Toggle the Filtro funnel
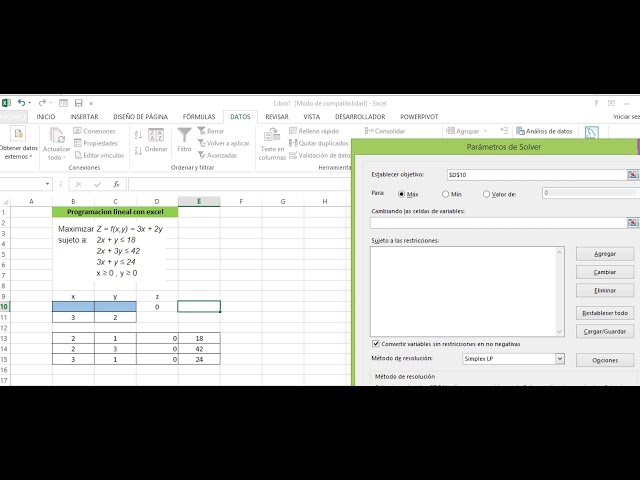 coord(184,140)
